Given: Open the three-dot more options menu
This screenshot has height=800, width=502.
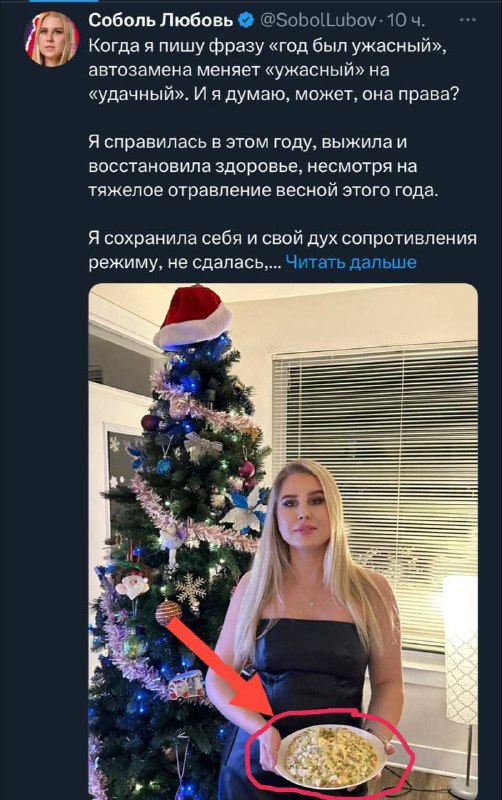Looking at the screenshot, I should pyautogui.click(x=468, y=20).
